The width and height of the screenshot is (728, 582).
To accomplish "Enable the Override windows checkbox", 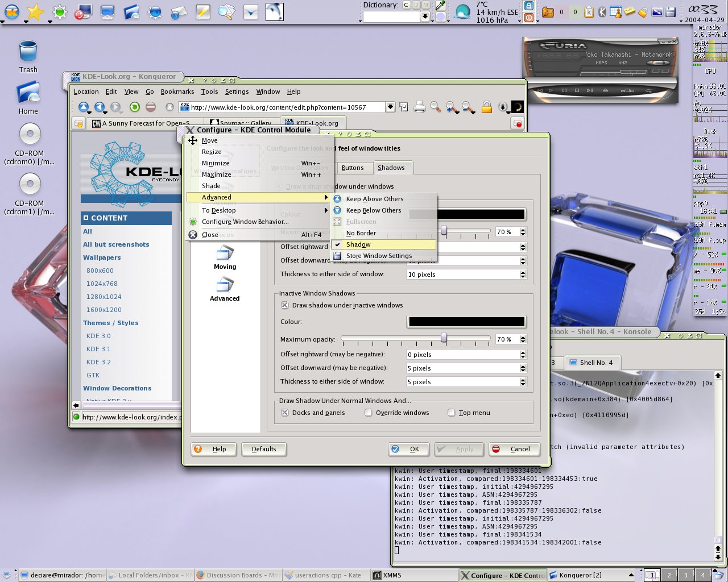I will [x=369, y=413].
